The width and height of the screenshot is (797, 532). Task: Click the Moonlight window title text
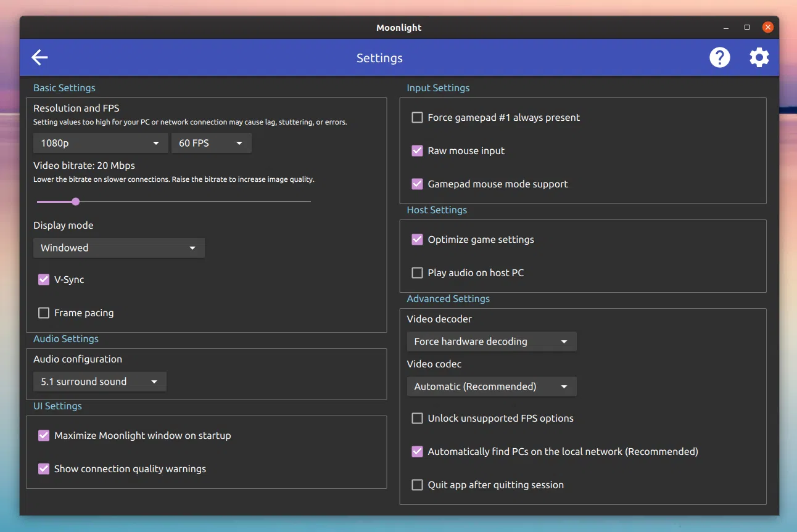click(x=399, y=27)
